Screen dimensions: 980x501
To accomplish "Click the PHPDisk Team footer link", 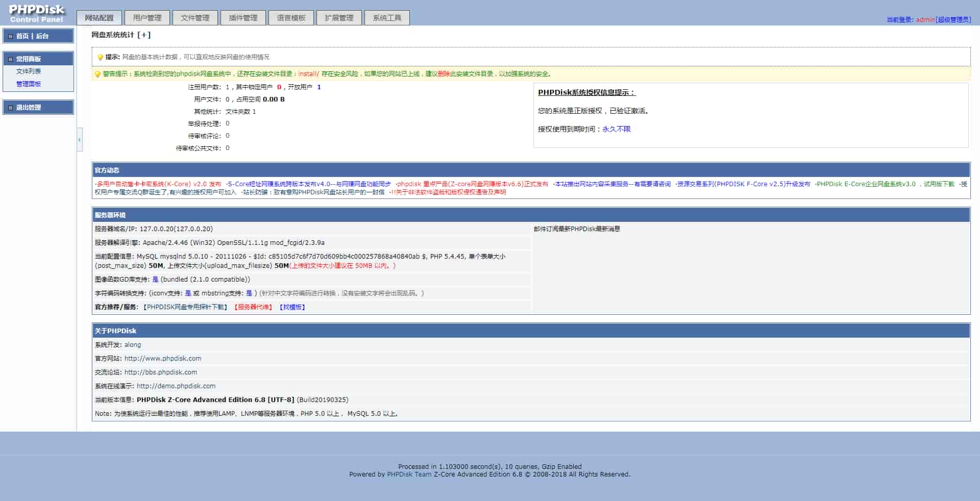I will pos(409,474).
